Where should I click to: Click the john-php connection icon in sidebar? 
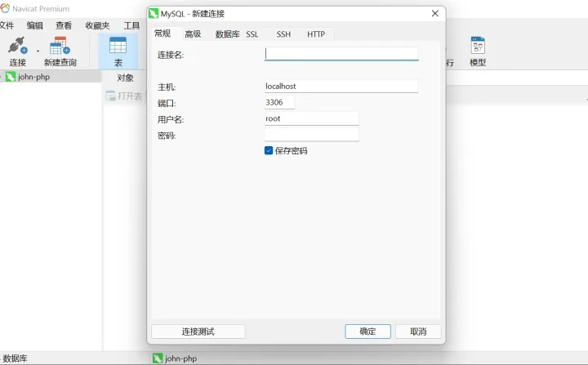coord(11,77)
